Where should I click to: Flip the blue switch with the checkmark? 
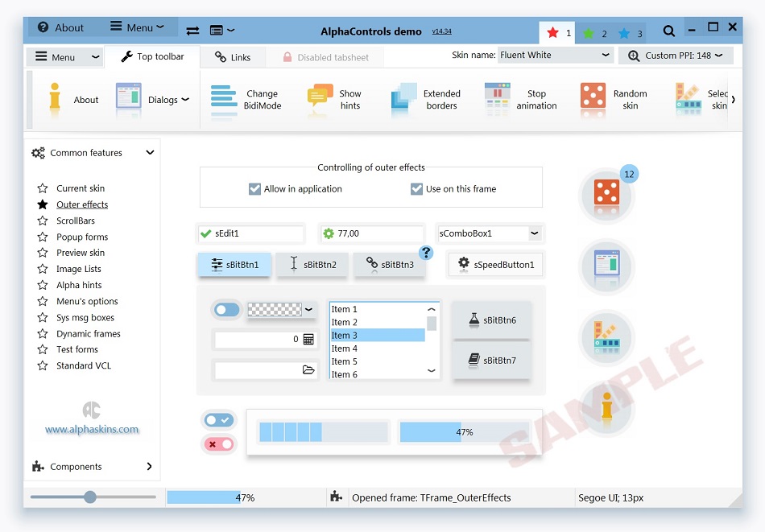[x=219, y=420]
